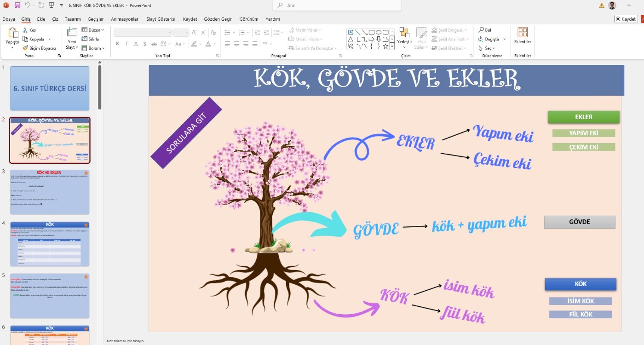The width and height of the screenshot is (644, 345).
Task: Click the Yapıştır clipboard icon
Action: point(13,33)
